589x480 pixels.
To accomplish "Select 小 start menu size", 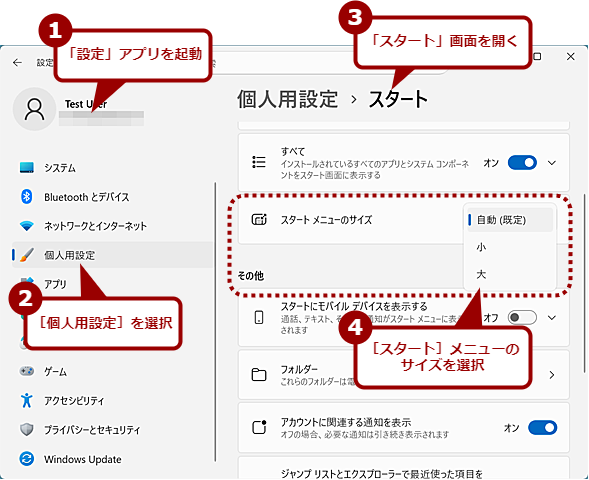I will coord(510,247).
